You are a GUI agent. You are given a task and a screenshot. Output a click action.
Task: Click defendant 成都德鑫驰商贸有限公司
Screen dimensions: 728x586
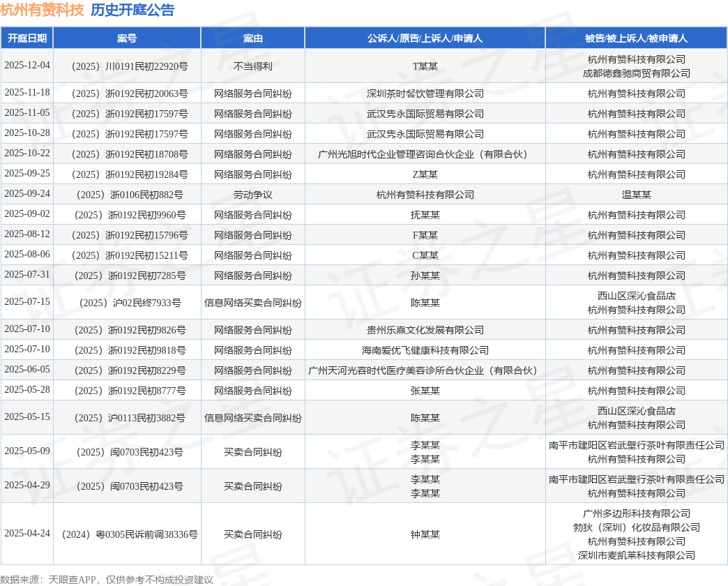pyautogui.click(x=636, y=73)
